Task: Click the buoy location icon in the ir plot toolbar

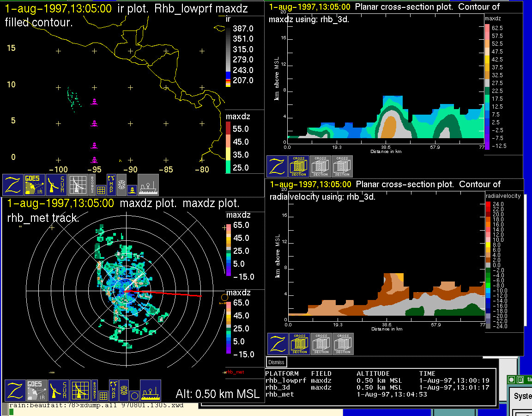Action: [132, 189]
